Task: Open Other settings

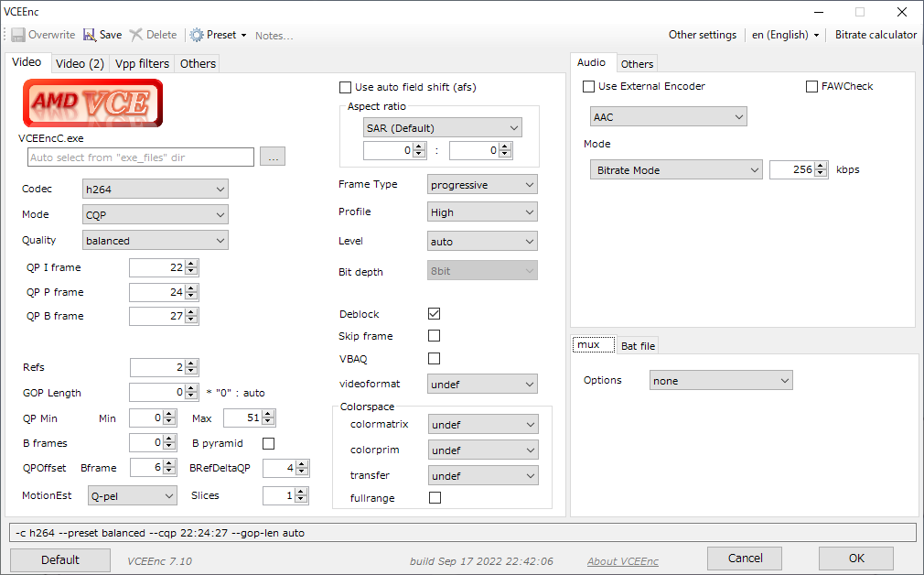Action: pyautogui.click(x=703, y=35)
